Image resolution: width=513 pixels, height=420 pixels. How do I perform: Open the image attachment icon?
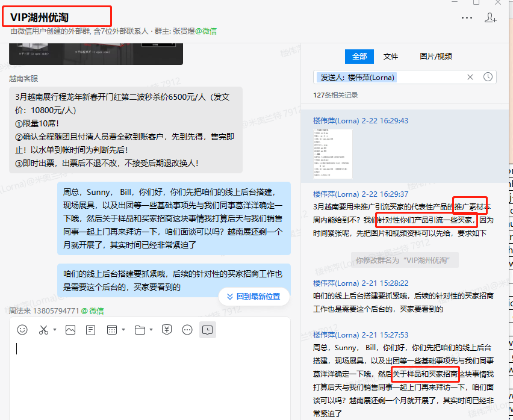point(70,330)
